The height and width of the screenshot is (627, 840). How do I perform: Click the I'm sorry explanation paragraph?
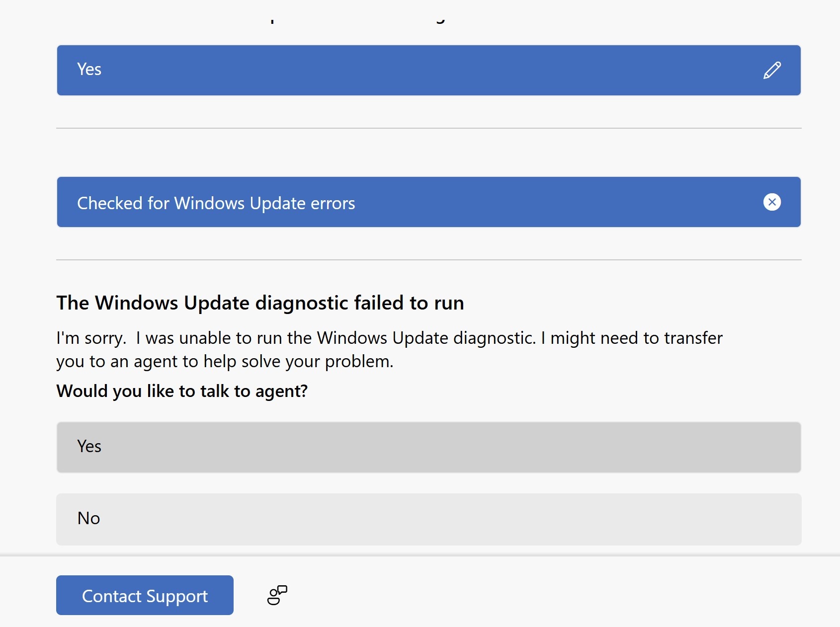point(389,350)
